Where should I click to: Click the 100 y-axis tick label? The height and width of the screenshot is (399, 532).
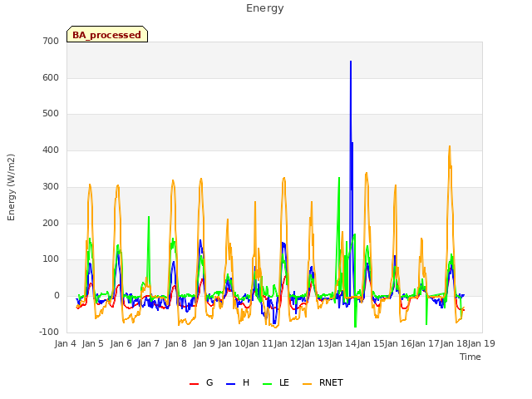pos(51,259)
